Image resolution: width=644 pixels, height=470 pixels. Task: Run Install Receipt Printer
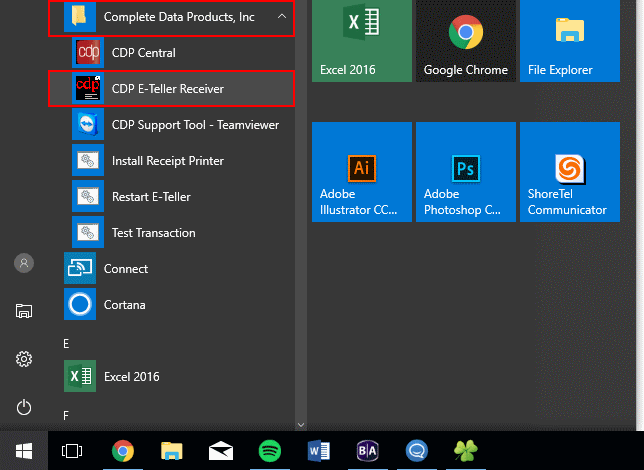171,161
